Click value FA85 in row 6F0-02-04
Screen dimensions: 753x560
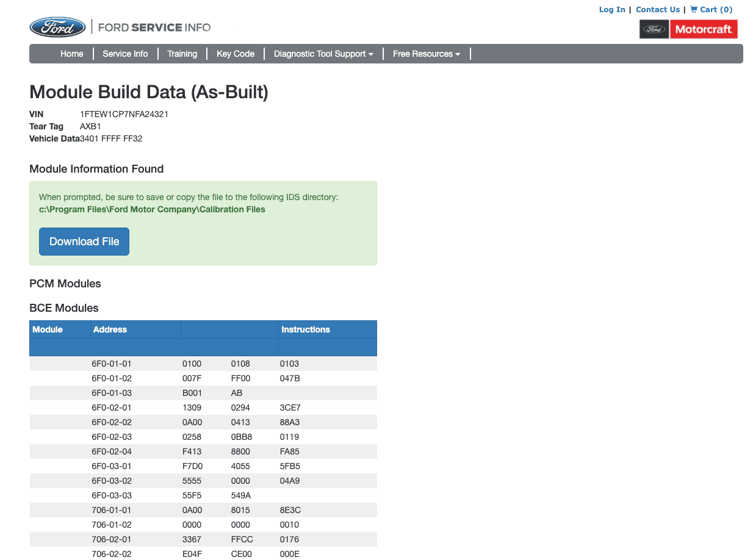pyautogui.click(x=290, y=451)
